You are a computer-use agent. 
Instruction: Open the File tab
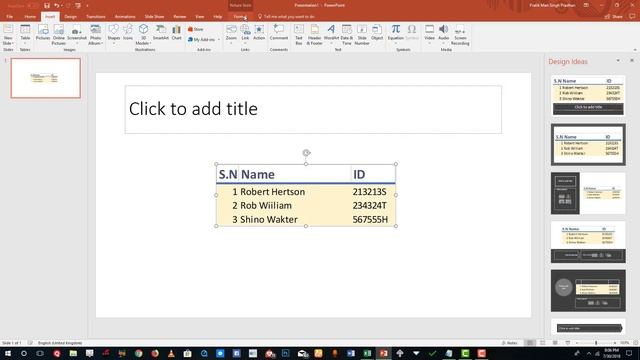tap(9, 17)
